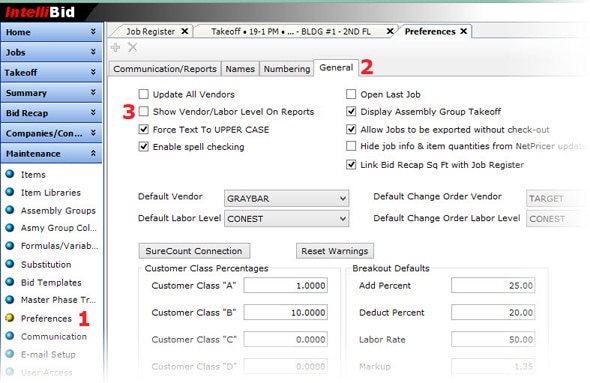Viewport: 590px width, 383px height.
Task: Open Default Change Order Vendor dropdown
Action: point(558,198)
